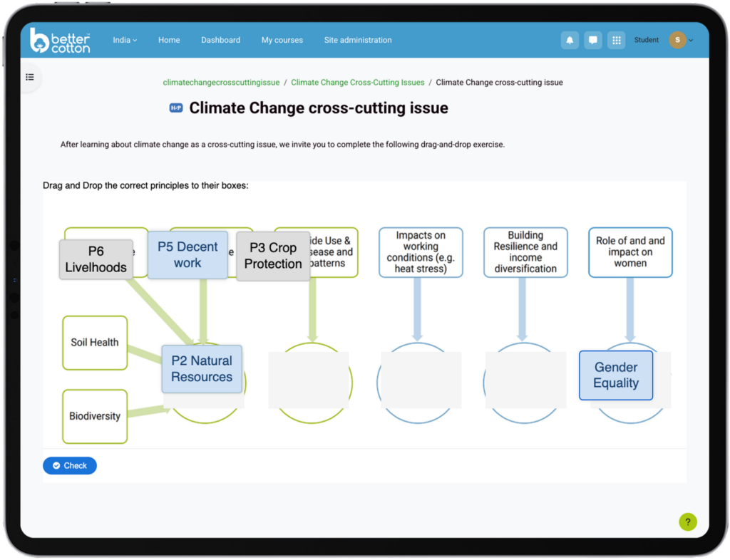Open Climate Change Cross-Cutting Issues breadcrumb link
Viewport: 730px width, 560px height.
click(x=357, y=83)
